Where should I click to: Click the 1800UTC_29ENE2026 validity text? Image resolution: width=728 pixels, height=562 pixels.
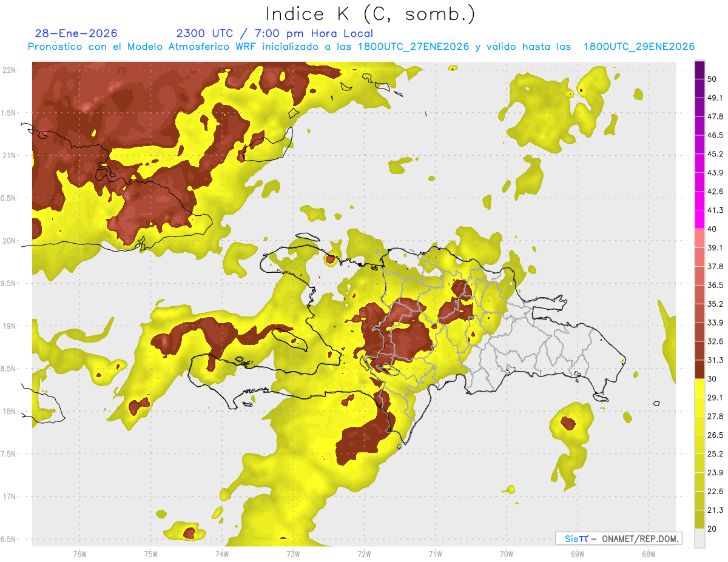639,47
